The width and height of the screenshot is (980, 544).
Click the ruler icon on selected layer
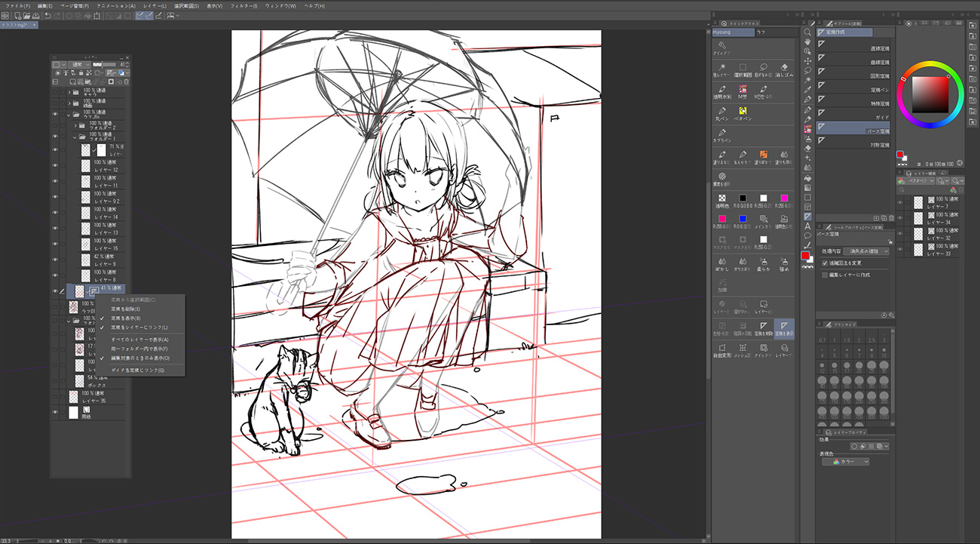tap(93, 291)
